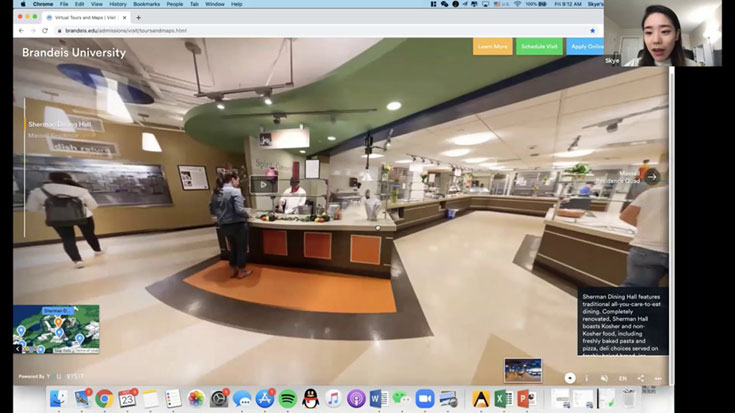The image size is (735, 413).
Task: Open Microsoft Excel from the dock
Action: coord(503,399)
